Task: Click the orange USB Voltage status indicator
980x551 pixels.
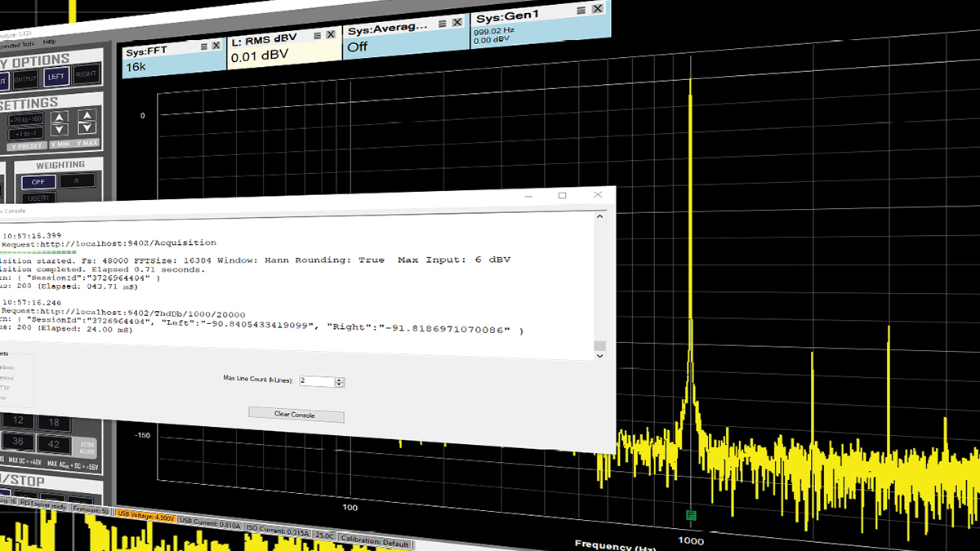Action: 146,516
